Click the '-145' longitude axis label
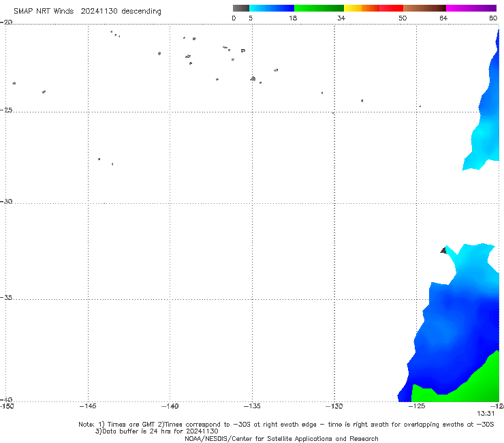Screen dimensions: 504x443 88,406
